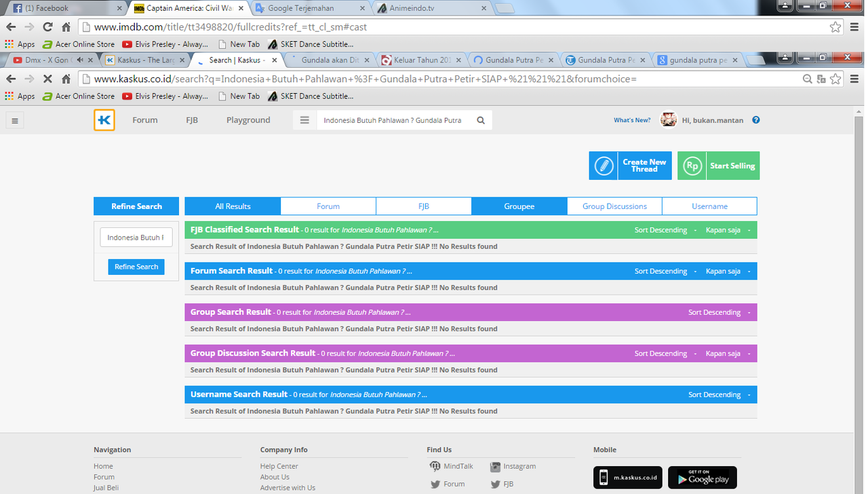Click the Rp icon on Start Selling
Viewport: 868px width, 494px height.
click(692, 166)
